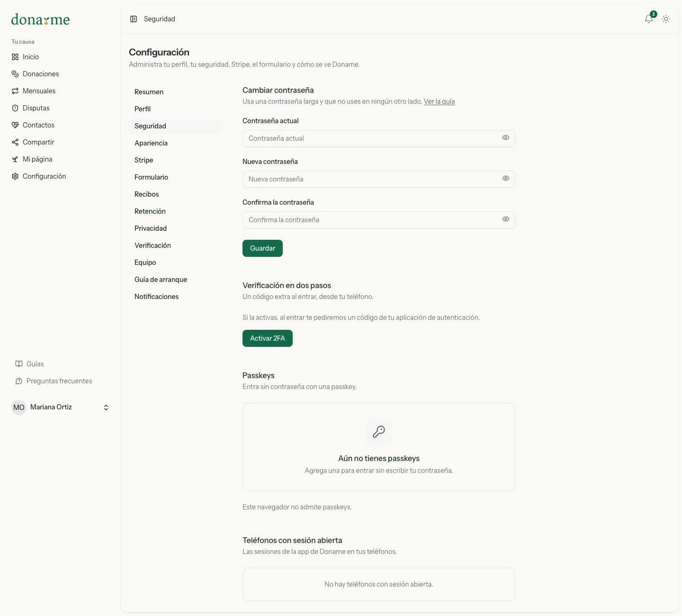Viewport: 682px width, 616px height.
Task: Click the Contraseña actual input field
Action: pyautogui.click(x=378, y=138)
